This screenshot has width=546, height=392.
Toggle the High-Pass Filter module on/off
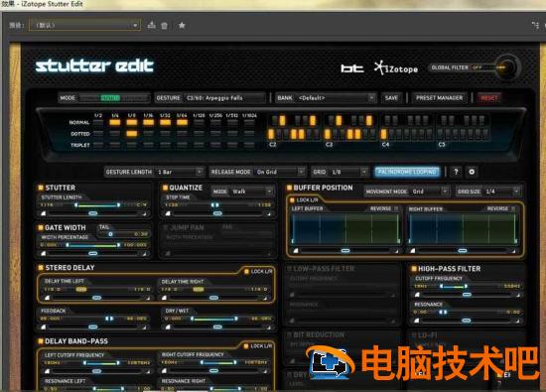pyautogui.click(x=414, y=268)
